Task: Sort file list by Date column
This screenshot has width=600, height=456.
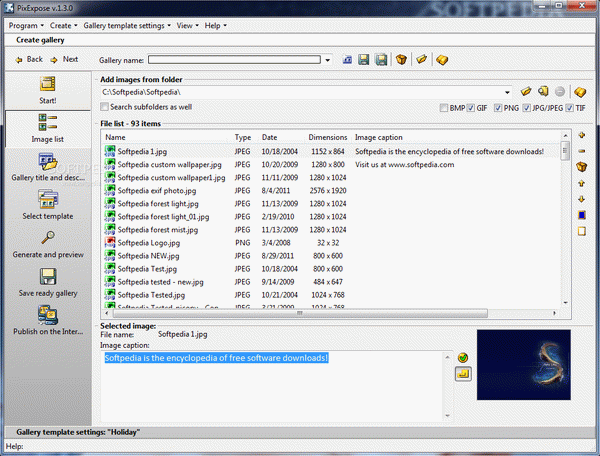Action: pyautogui.click(x=282, y=137)
